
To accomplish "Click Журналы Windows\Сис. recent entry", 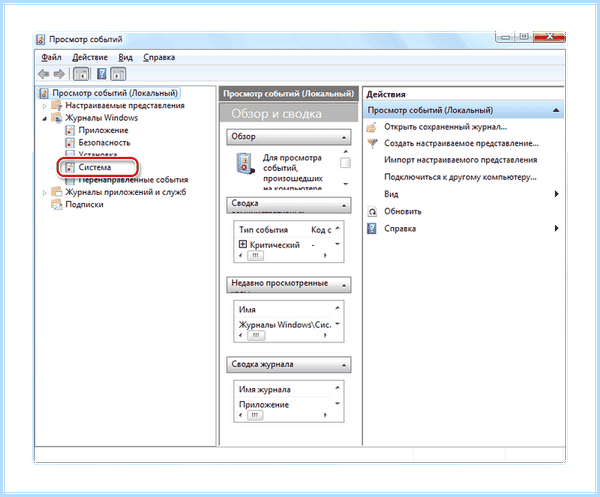I will pyautogui.click(x=285, y=325).
